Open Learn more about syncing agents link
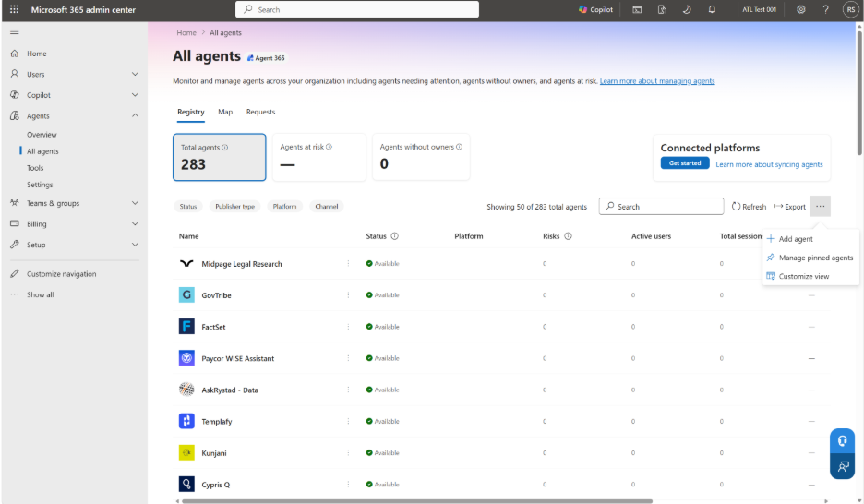Viewport: 864px width, 504px height. 769,164
